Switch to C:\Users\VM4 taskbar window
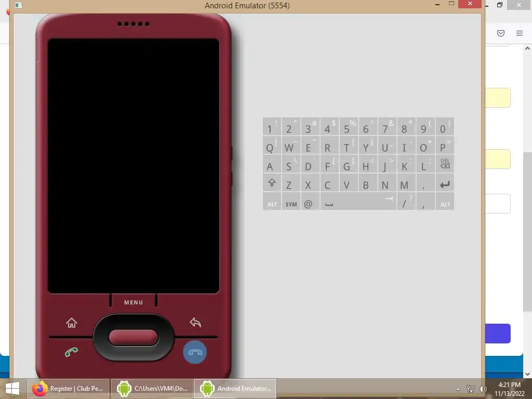 click(x=152, y=389)
